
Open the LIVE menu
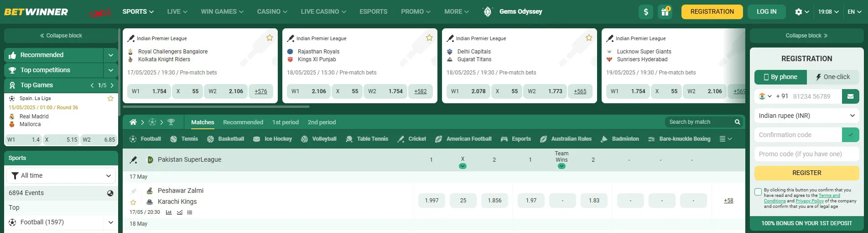tap(177, 12)
